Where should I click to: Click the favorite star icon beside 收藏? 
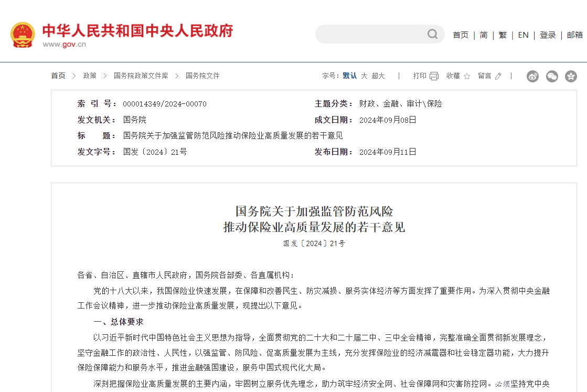[467, 76]
